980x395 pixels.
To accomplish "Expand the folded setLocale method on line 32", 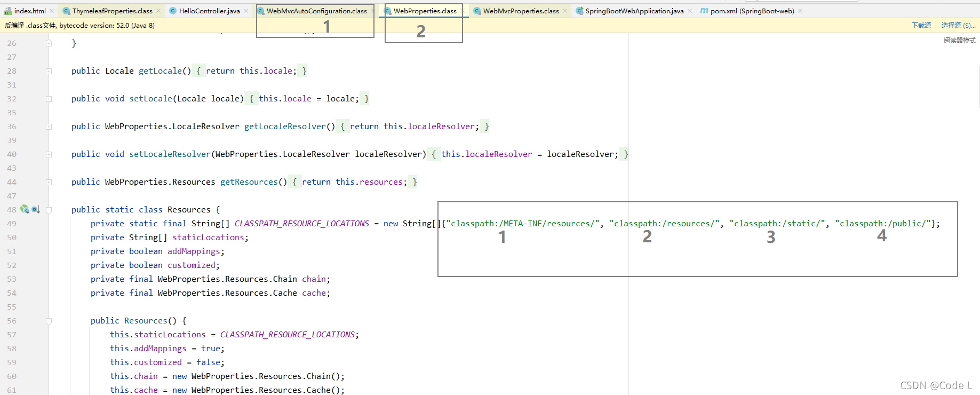I will tap(49, 99).
